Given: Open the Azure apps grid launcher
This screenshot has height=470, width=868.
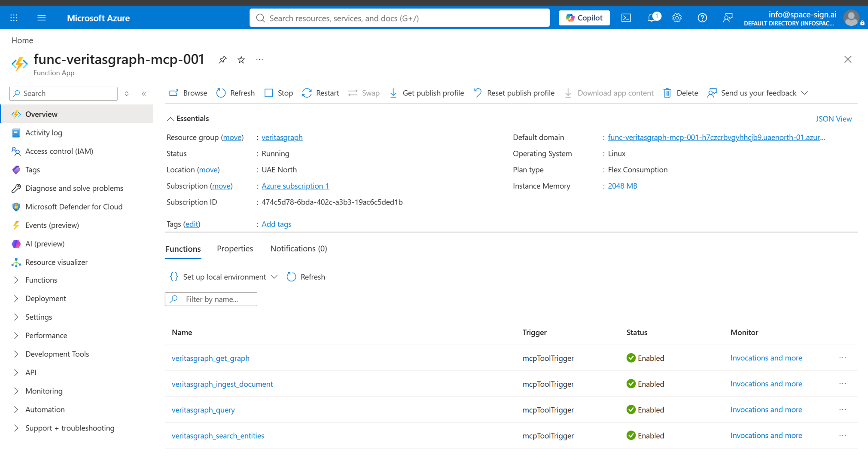Looking at the screenshot, I should pos(14,18).
